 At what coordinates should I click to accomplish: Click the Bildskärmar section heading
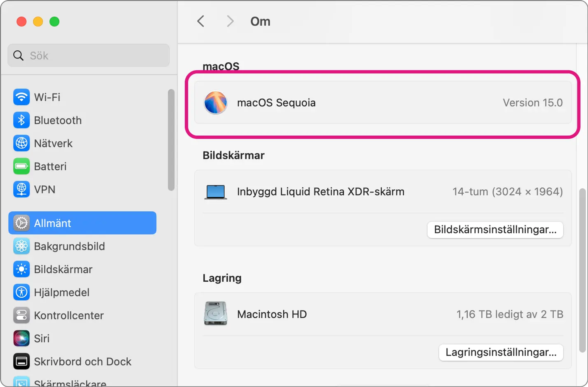pos(233,155)
